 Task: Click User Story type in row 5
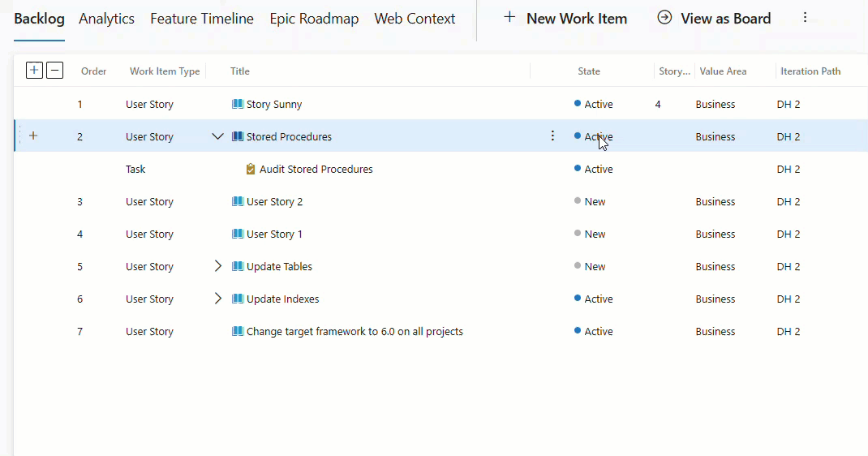pyautogui.click(x=149, y=266)
